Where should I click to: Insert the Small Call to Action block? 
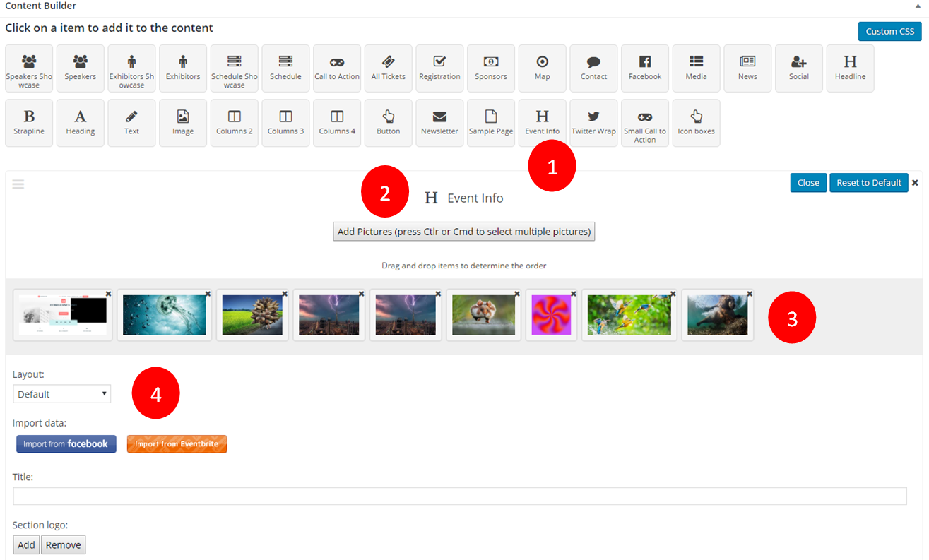click(645, 123)
